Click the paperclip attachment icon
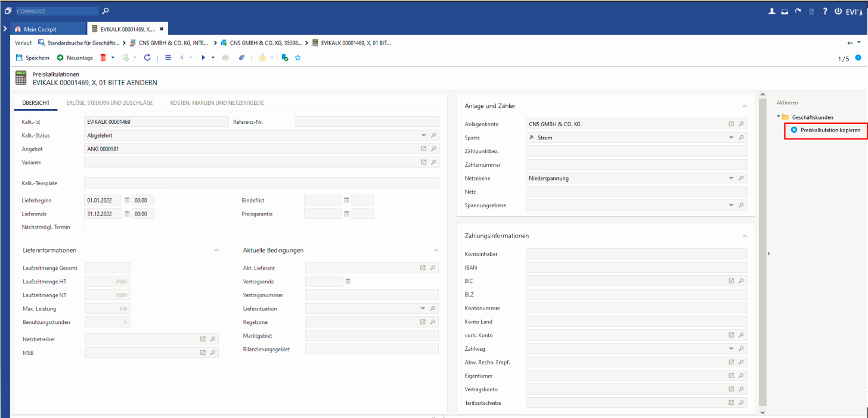Image resolution: width=868 pixels, height=418 pixels. tap(241, 58)
